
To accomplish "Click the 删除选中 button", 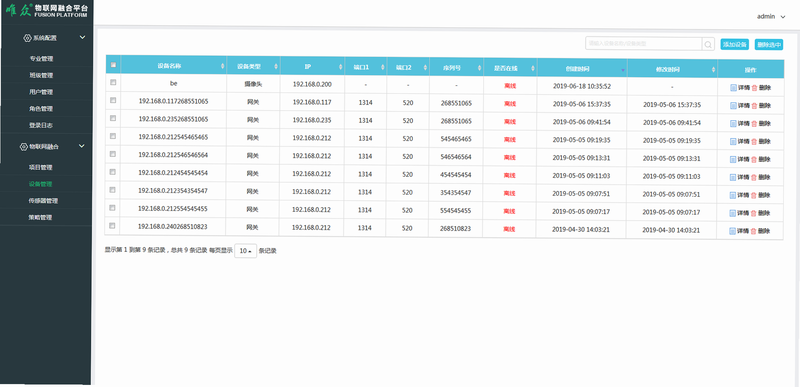I will pos(769,44).
